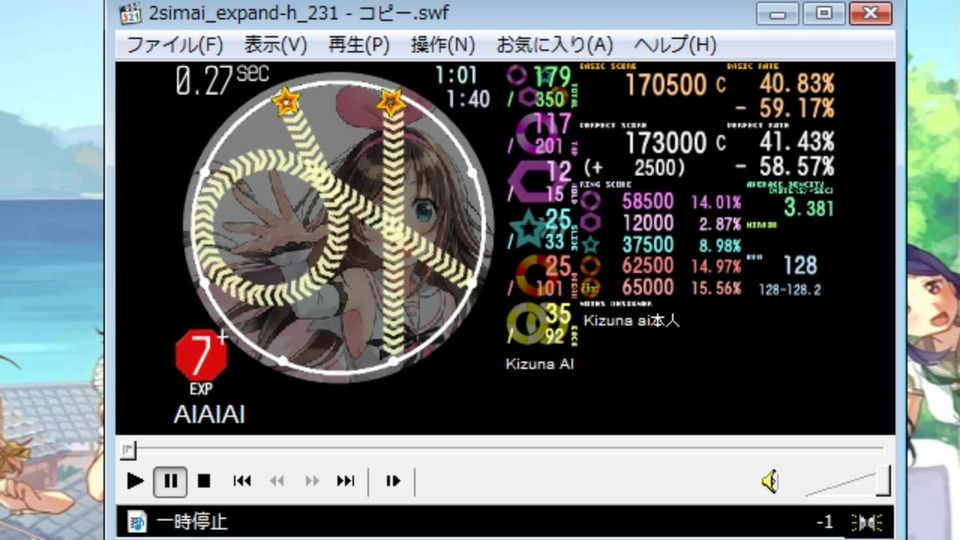
Task: Click the song title AIAIAI
Action: pos(209,414)
